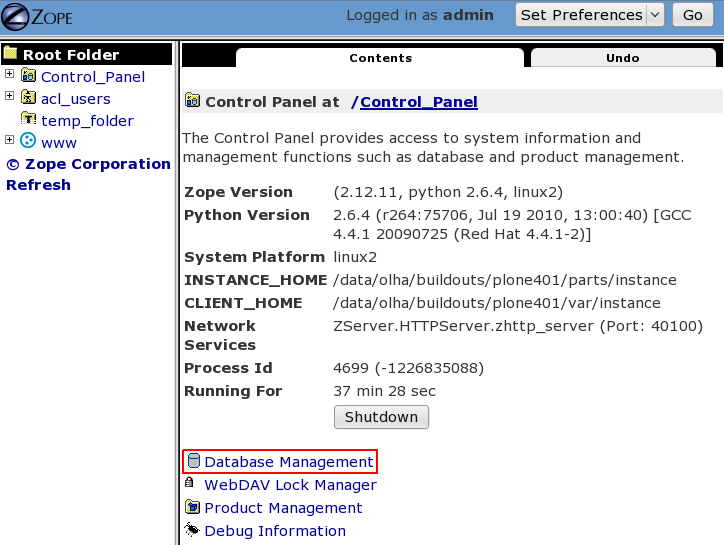
Task: Select temp_folder in the navigation tree
Action: pyautogui.click(x=87, y=121)
